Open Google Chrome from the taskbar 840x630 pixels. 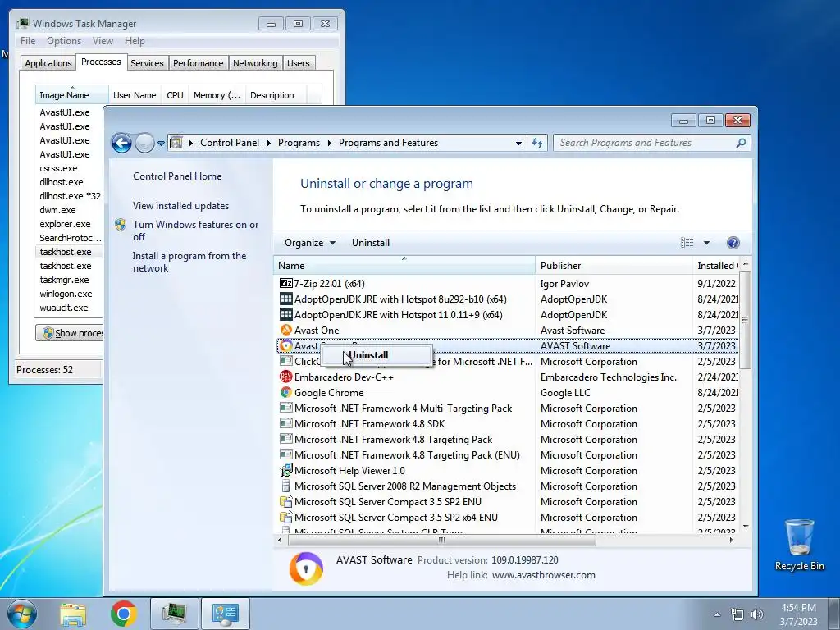coord(124,614)
